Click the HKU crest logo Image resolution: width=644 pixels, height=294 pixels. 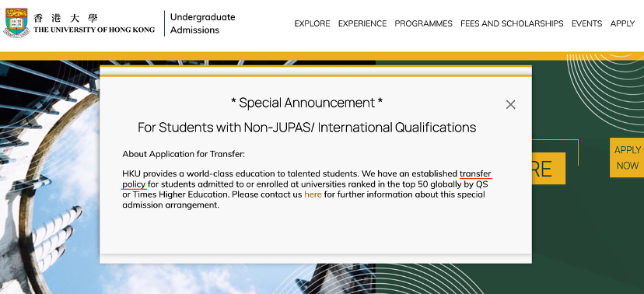(16, 23)
